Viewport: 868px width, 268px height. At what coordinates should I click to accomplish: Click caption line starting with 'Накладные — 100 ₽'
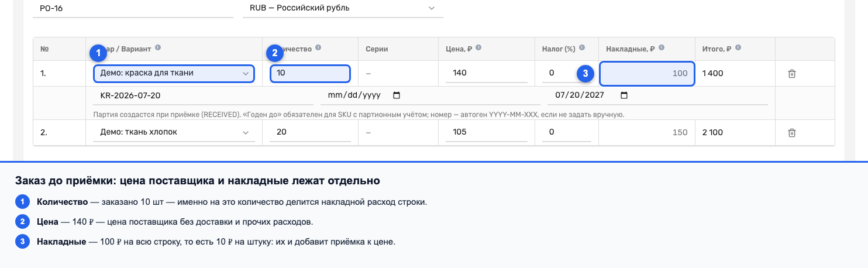[x=216, y=242]
